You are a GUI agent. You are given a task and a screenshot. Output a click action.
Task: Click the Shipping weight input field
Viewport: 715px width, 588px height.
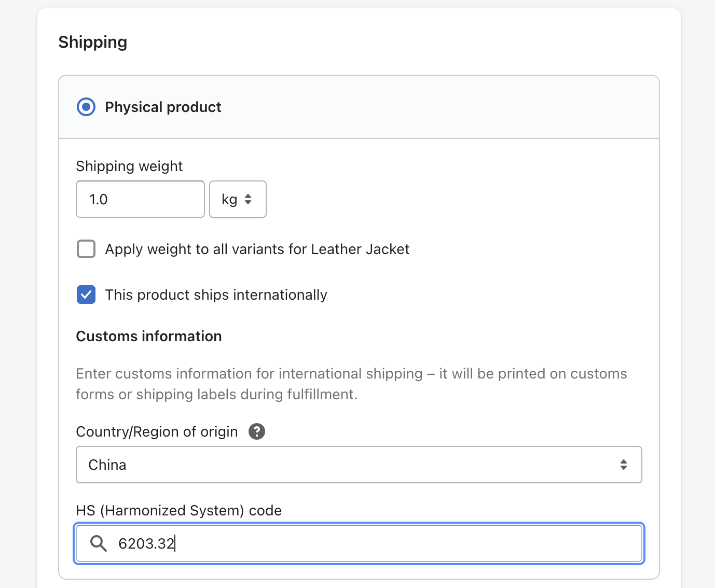point(140,199)
